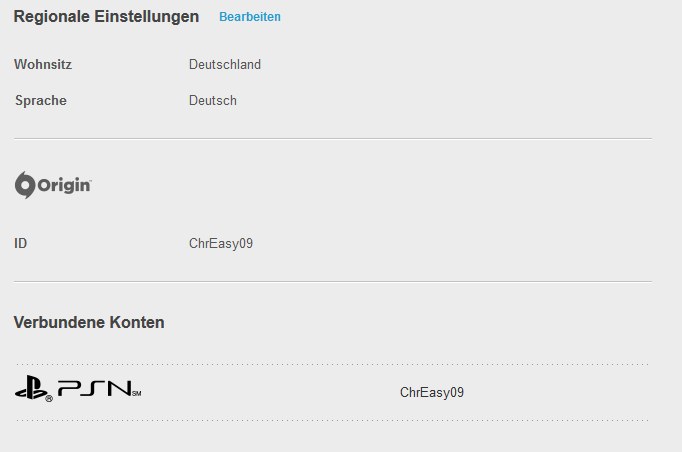Image resolution: width=682 pixels, height=452 pixels.
Task: Click the ChrEasy09 PSN account name
Action: click(x=431, y=392)
